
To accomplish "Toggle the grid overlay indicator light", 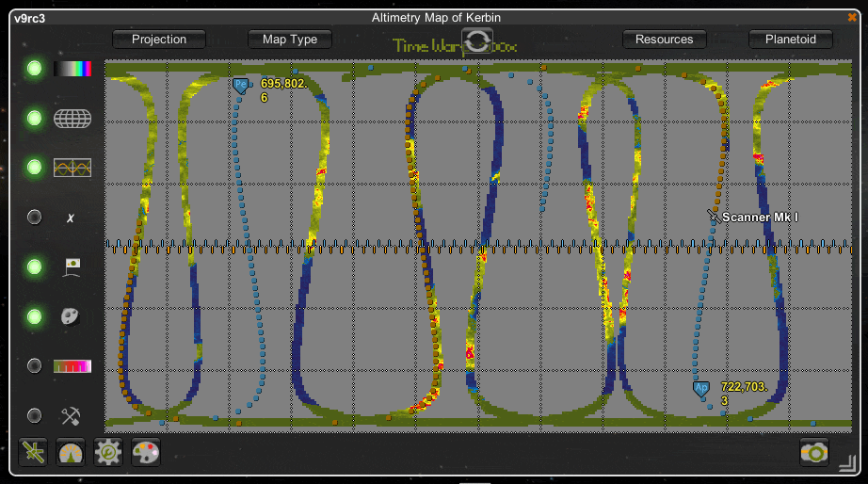I will point(34,118).
